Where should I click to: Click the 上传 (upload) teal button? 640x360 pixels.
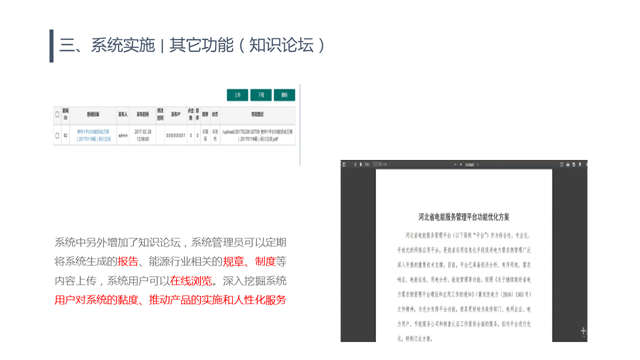(x=238, y=95)
